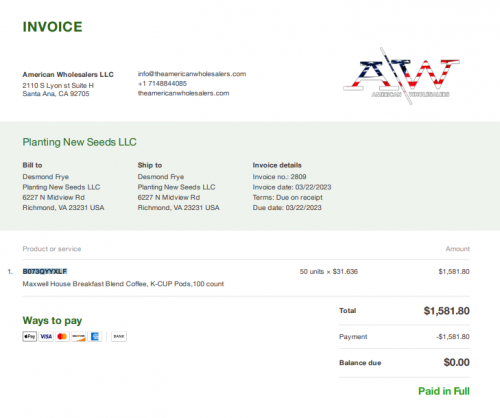Select the highlighted product code B073QYYXLF
The image size is (500, 418).
(x=45, y=271)
